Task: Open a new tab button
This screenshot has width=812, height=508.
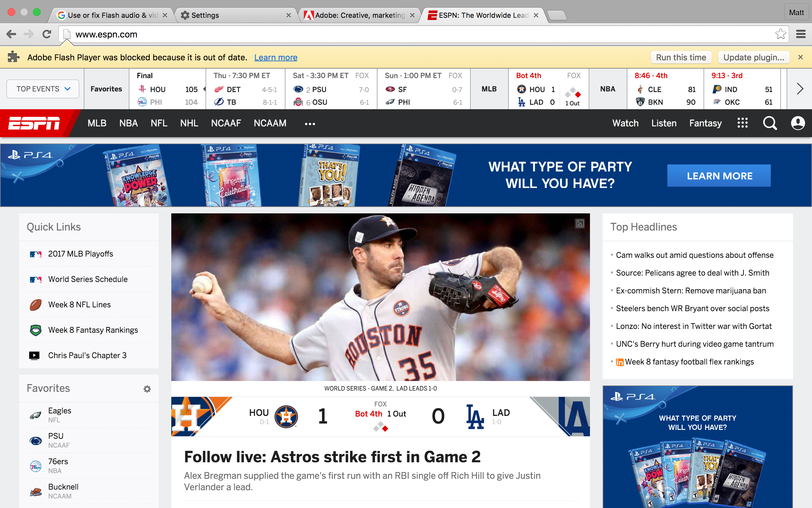Action: (x=557, y=15)
